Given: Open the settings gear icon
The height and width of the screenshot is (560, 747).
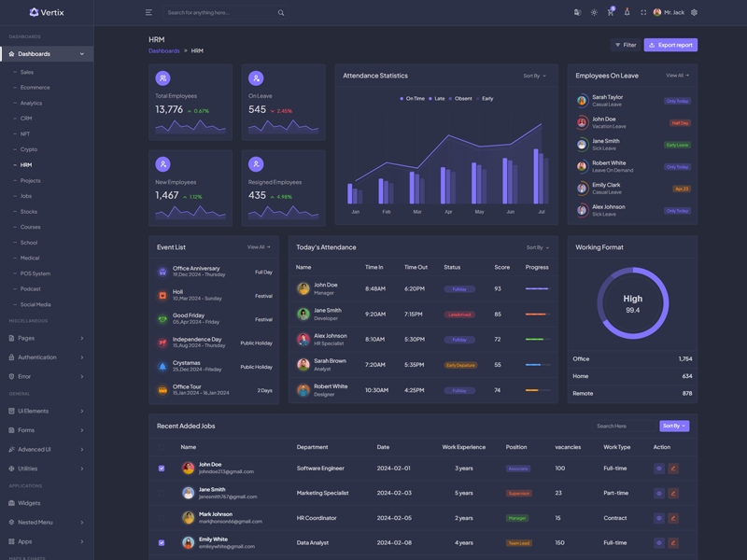Looking at the screenshot, I should click(694, 12).
